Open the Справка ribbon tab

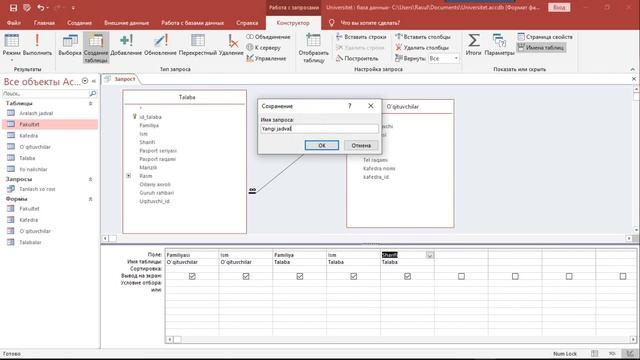[x=247, y=23]
